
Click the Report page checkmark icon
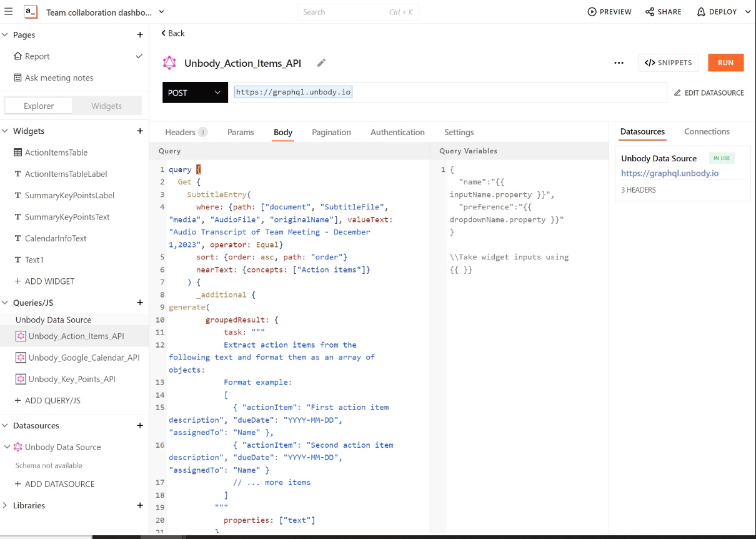139,56
